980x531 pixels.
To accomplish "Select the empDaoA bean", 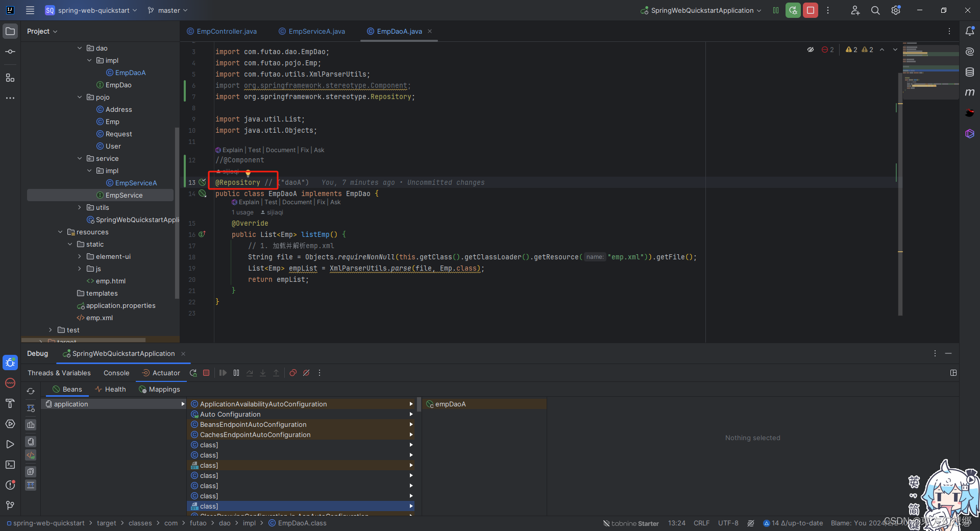I will (484, 404).
